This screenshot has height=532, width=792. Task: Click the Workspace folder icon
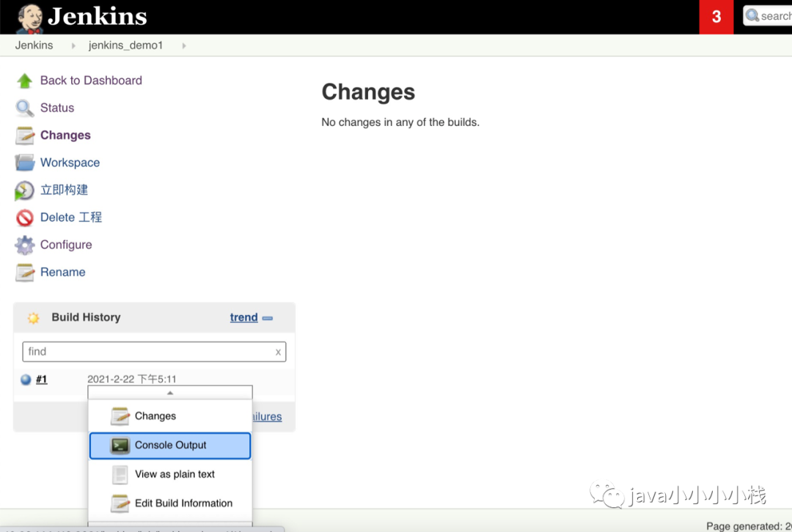(x=24, y=163)
